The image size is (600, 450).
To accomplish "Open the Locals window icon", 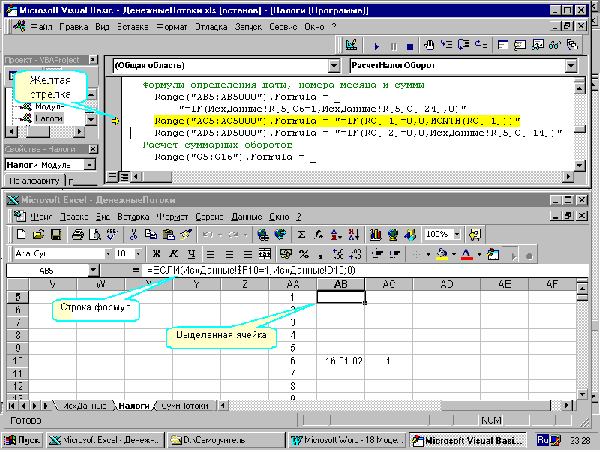I will pyautogui.click(x=503, y=45).
